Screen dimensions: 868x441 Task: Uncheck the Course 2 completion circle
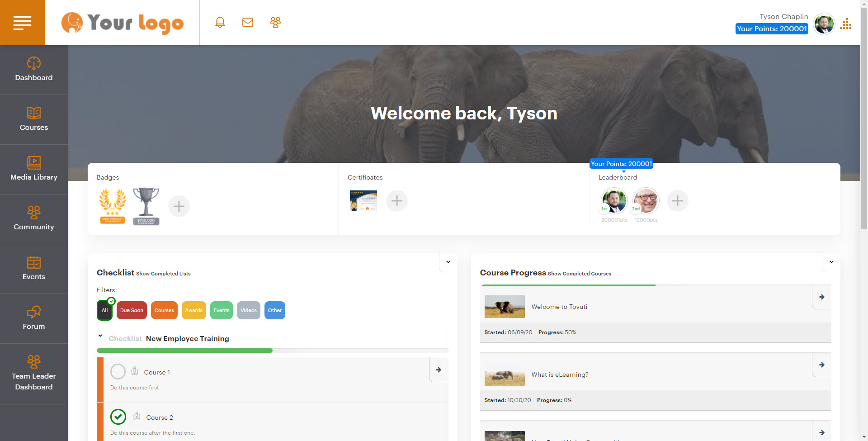click(x=118, y=417)
